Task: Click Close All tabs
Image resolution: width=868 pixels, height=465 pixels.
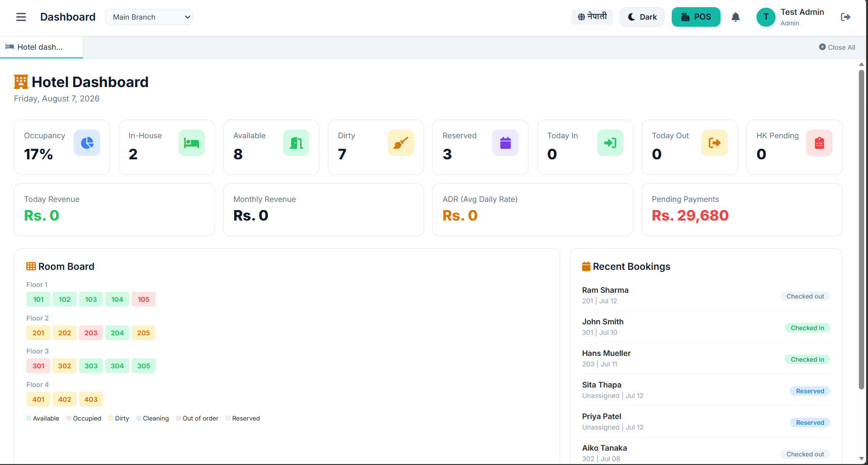Action: coord(837,47)
